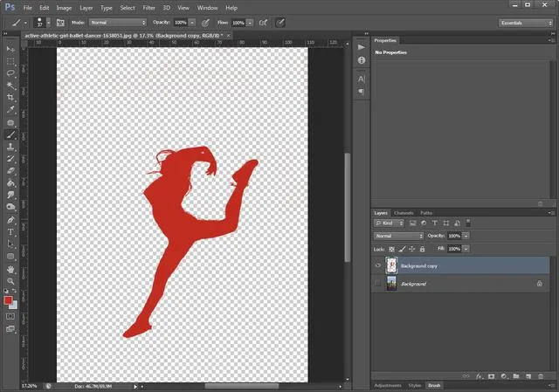Open the Essentials workspace dropdown
The image size is (559, 392).
[526, 23]
